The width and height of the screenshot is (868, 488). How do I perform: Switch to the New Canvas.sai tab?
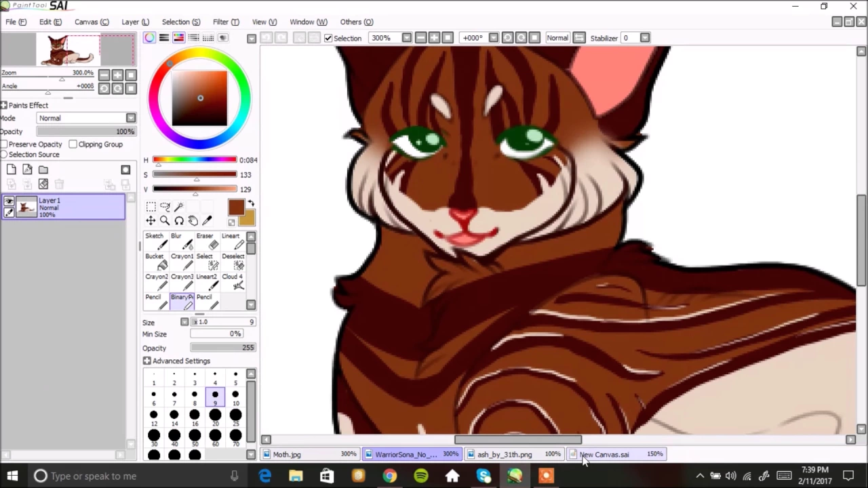[617, 455]
